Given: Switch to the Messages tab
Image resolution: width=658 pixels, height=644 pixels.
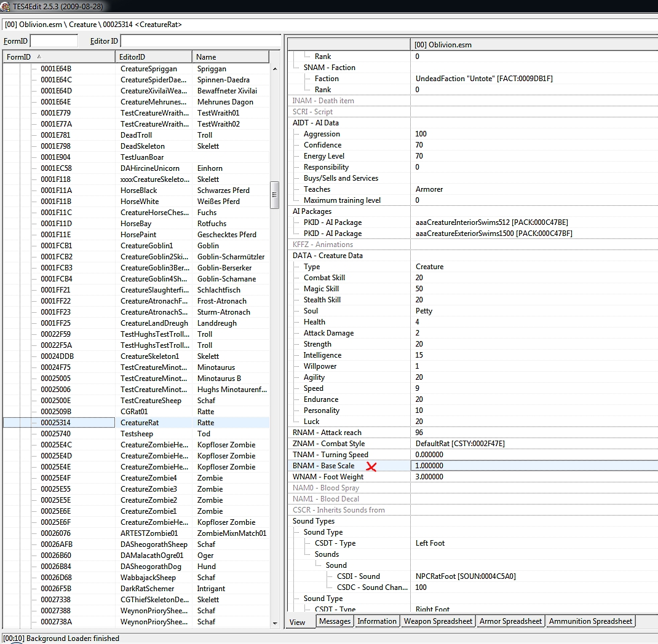Looking at the screenshot, I should (x=335, y=621).
